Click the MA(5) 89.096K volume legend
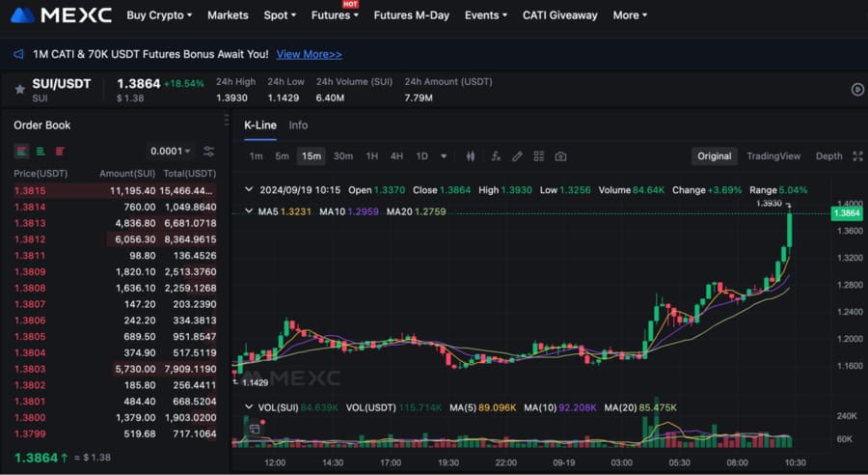This screenshot has height=475, width=868. (x=482, y=407)
